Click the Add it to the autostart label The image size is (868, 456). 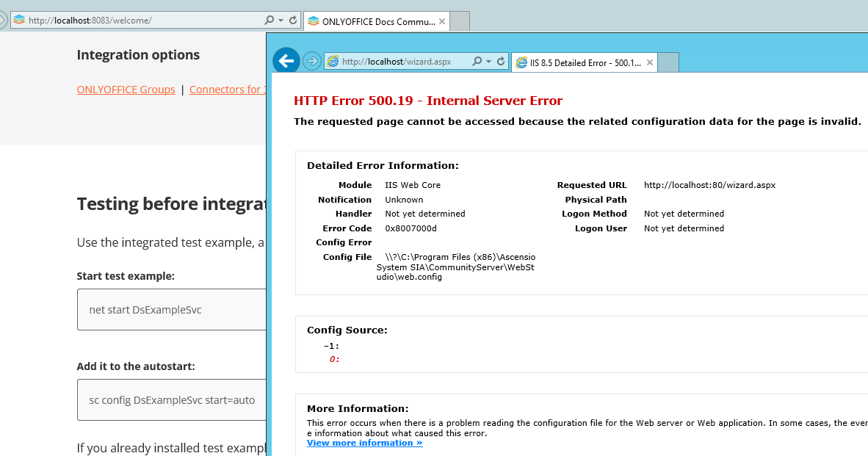[136, 366]
